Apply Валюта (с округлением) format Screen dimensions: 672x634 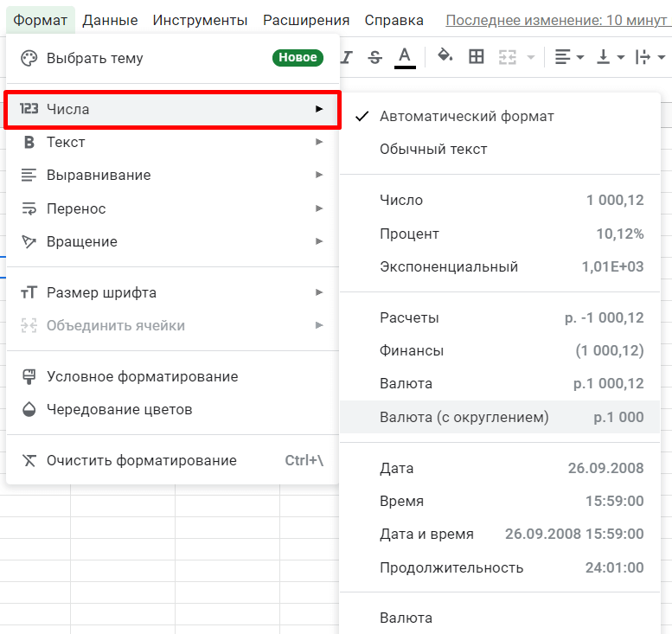coord(500,417)
